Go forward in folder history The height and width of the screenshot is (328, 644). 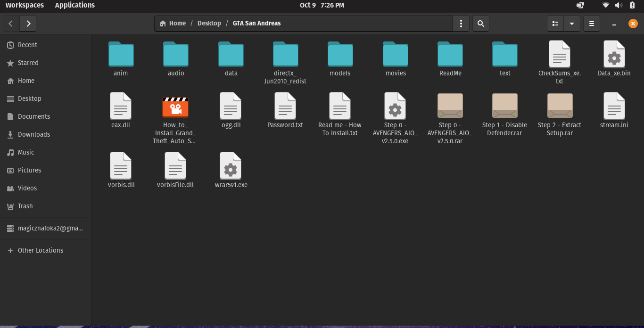(x=28, y=24)
